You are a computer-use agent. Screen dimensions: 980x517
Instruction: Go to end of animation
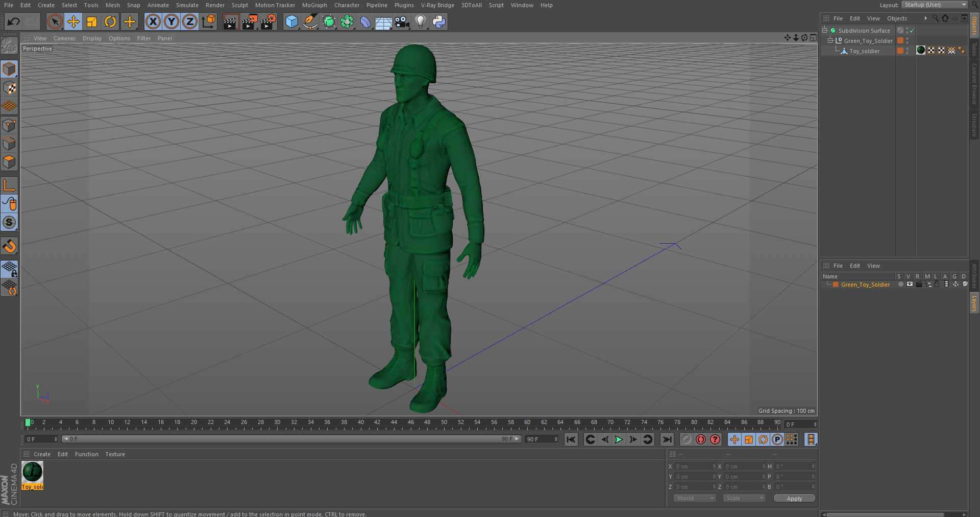pos(667,439)
